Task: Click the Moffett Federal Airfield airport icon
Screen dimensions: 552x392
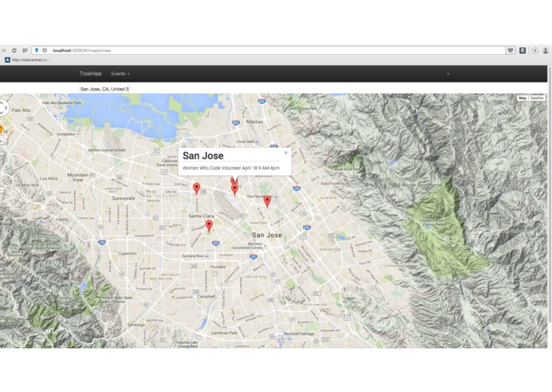Action: pyautogui.click(x=106, y=145)
